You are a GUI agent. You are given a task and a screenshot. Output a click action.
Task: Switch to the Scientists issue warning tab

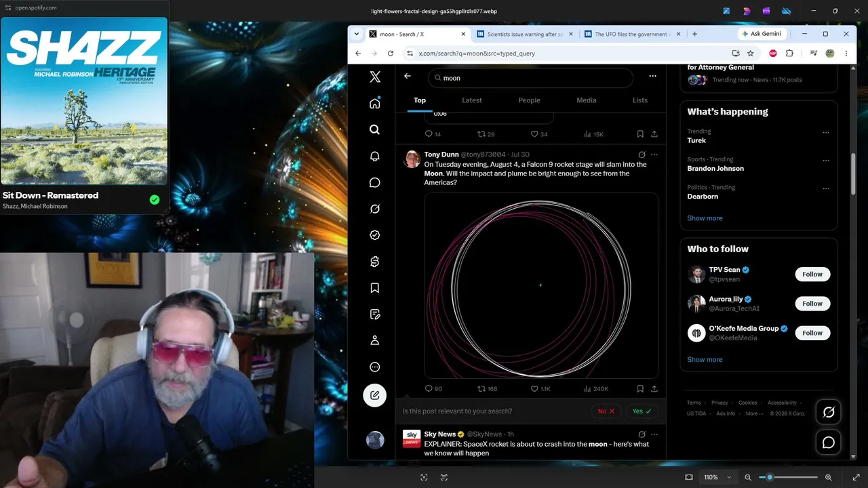pyautogui.click(x=525, y=34)
